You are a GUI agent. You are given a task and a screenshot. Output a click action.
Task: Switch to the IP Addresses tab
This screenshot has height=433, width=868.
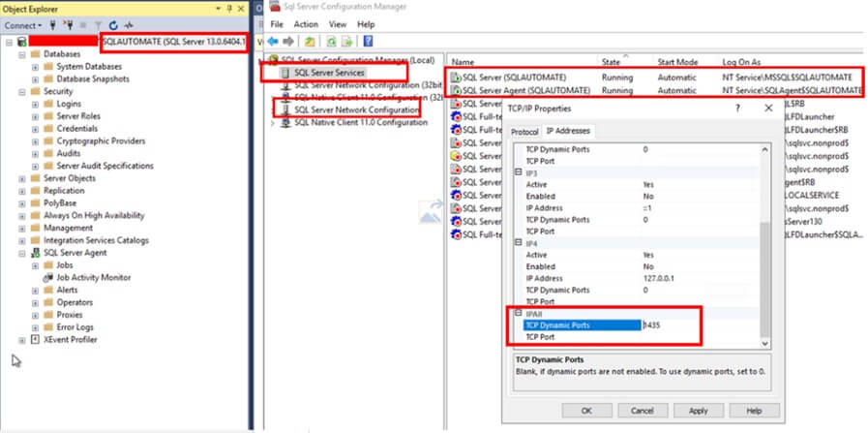(567, 131)
